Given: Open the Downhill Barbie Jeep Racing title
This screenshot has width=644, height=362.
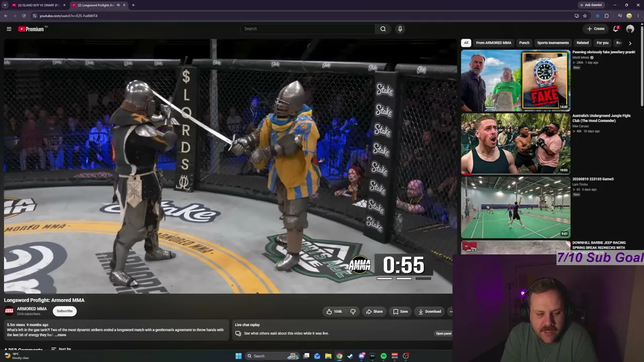Looking at the screenshot, I should click(599, 245).
